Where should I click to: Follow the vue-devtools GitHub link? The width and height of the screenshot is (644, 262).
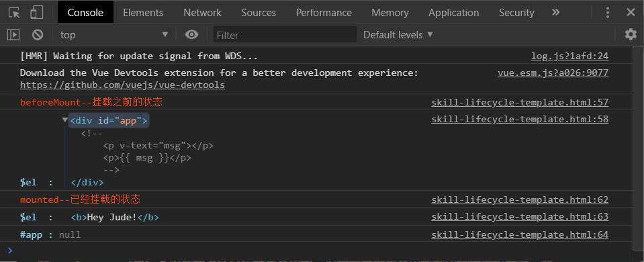122,85
